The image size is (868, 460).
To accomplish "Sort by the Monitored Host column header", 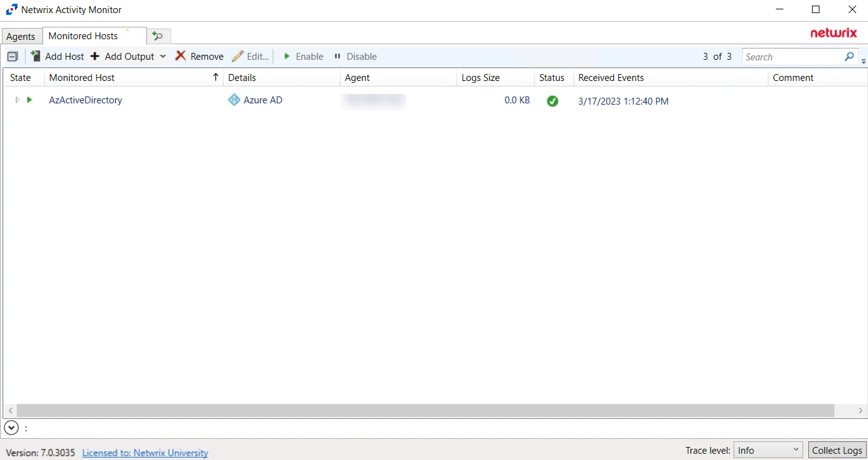I will 134,78.
